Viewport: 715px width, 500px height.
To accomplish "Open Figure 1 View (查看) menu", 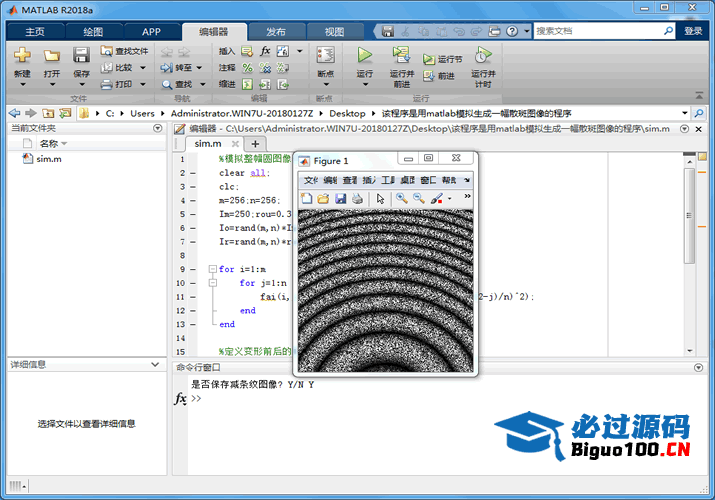I will pyautogui.click(x=350, y=180).
